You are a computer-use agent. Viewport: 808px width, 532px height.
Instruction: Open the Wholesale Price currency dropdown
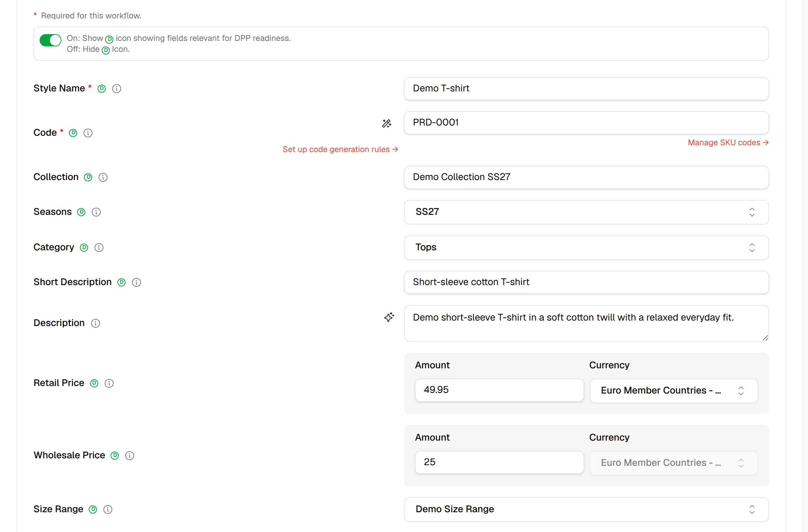pyautogui.click(x=674, y=463)
